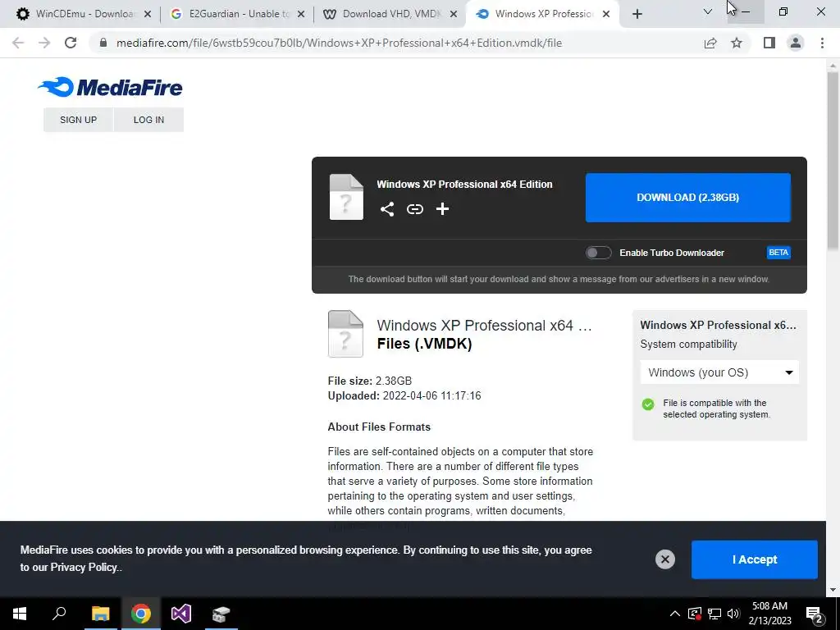Viewport: 840px width, 630px height.
Task: Click the DOWNLOAD (2.38GB) button
Action: 688,197
